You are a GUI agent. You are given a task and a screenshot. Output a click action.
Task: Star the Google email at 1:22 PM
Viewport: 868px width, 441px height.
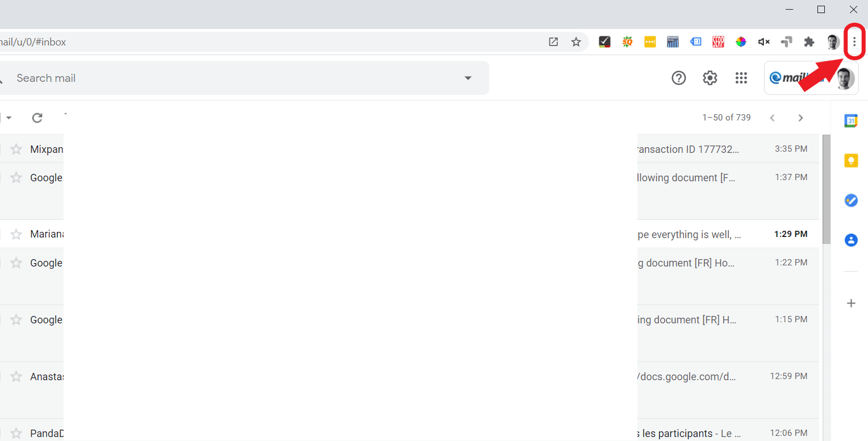[16, 263]
